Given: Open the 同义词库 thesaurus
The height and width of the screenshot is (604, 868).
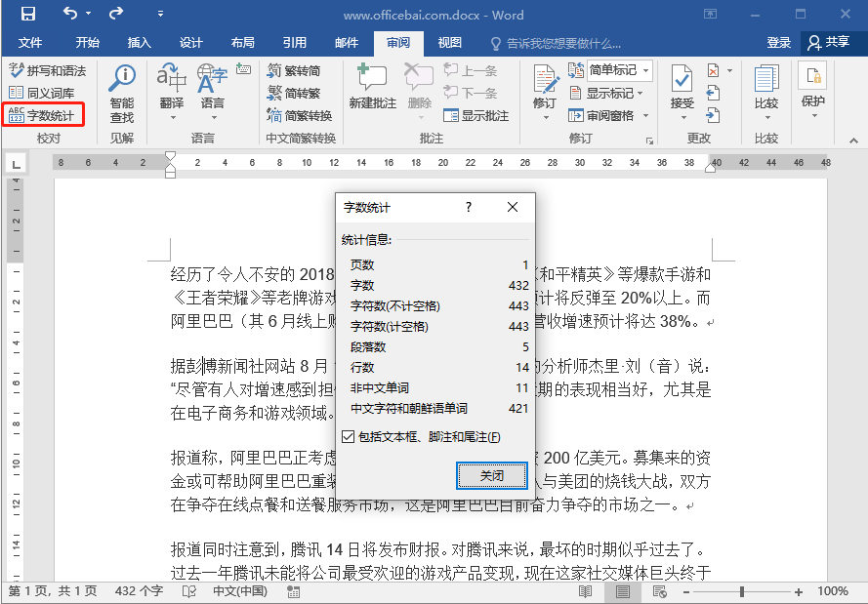Looking at the screenshot, I should 42,93.
